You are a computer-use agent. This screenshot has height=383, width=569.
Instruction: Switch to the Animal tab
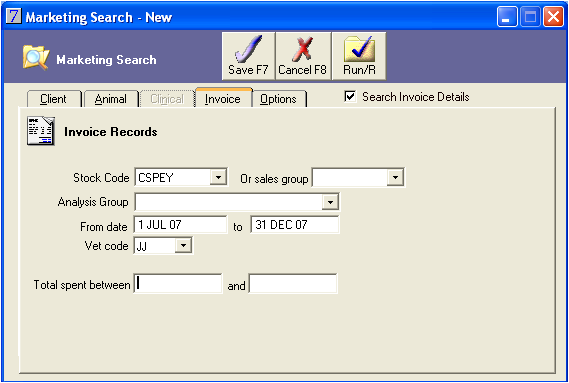coord(111,99)
